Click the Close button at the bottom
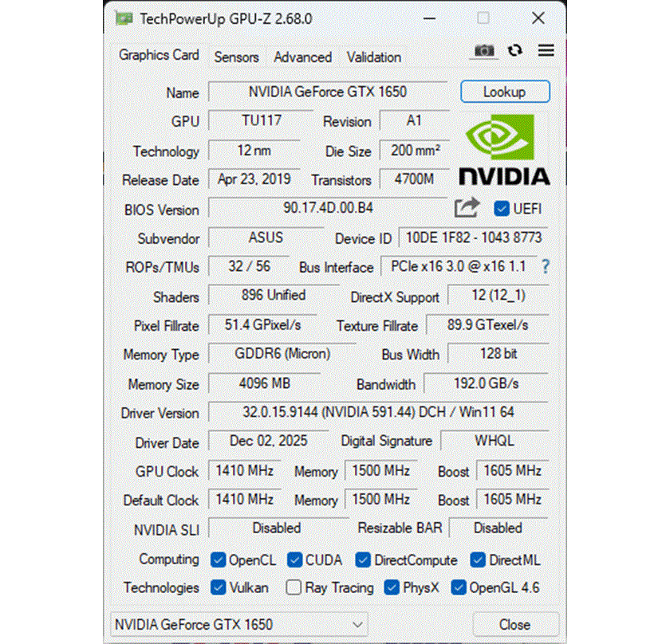The image size is (662, 644). (x=515, y=624)
